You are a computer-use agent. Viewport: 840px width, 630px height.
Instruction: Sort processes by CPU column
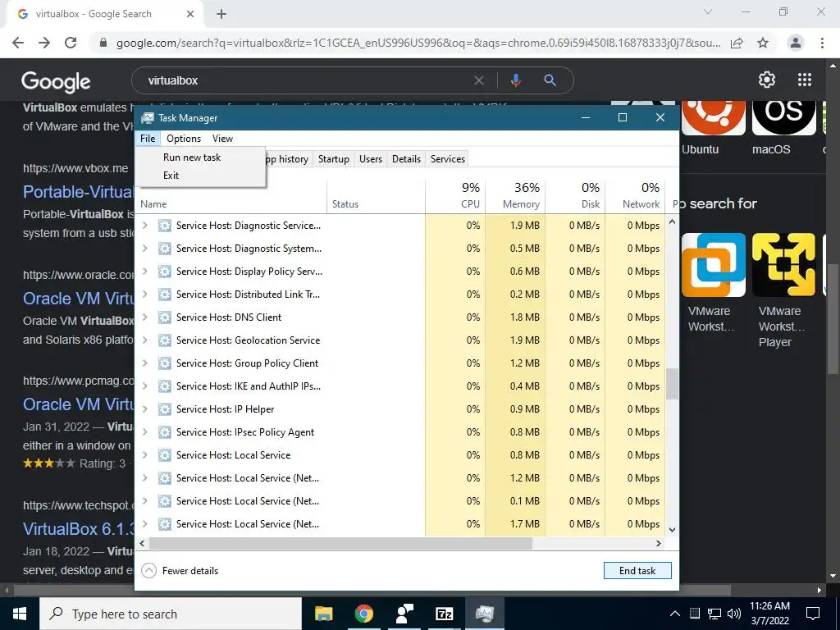[x=455, y=196]
